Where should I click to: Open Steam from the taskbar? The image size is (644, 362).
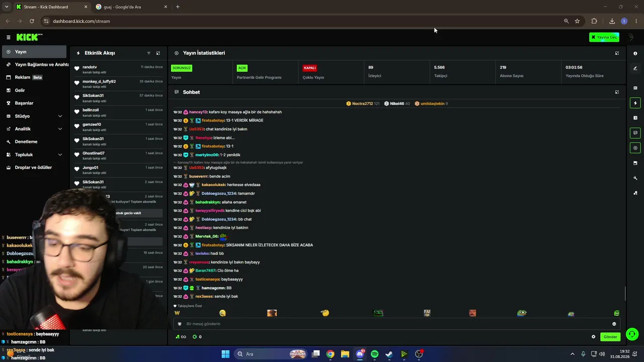coord(389,354)
